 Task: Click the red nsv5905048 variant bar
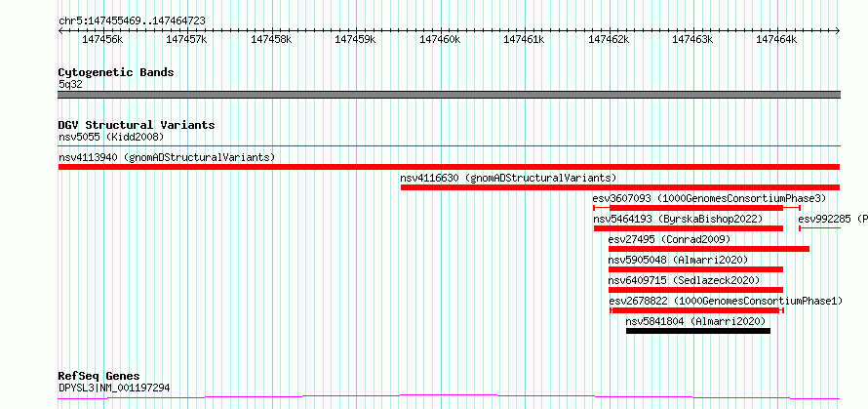pos(695,269)
